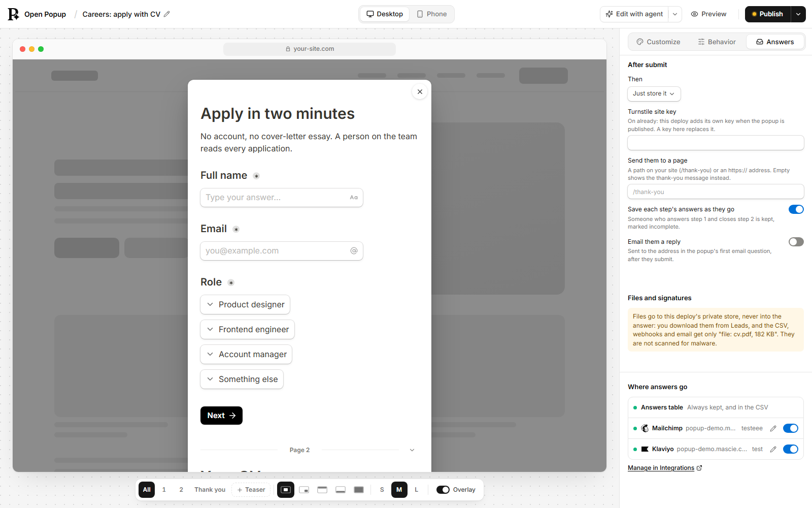Click the lock icon beside your-site.com

(288, 49)
